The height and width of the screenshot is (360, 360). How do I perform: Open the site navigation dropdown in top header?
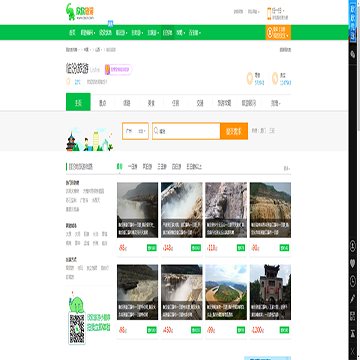pos(253,12)
